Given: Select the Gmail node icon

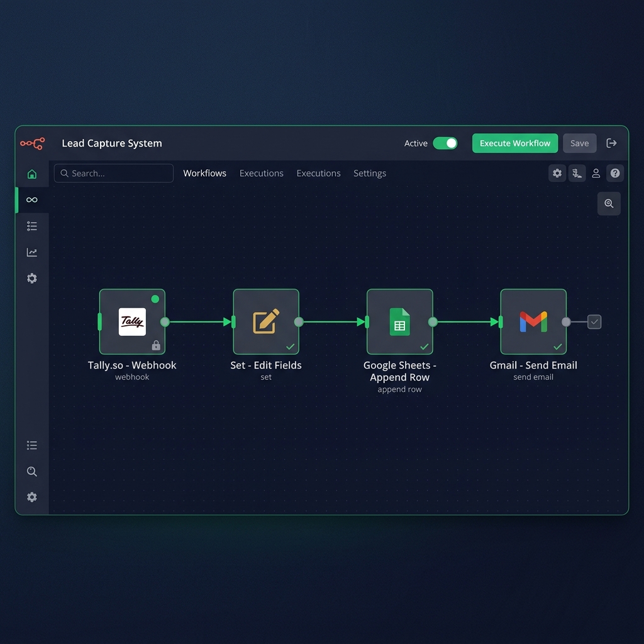Looking at the screenshot, I should [533, 321].
